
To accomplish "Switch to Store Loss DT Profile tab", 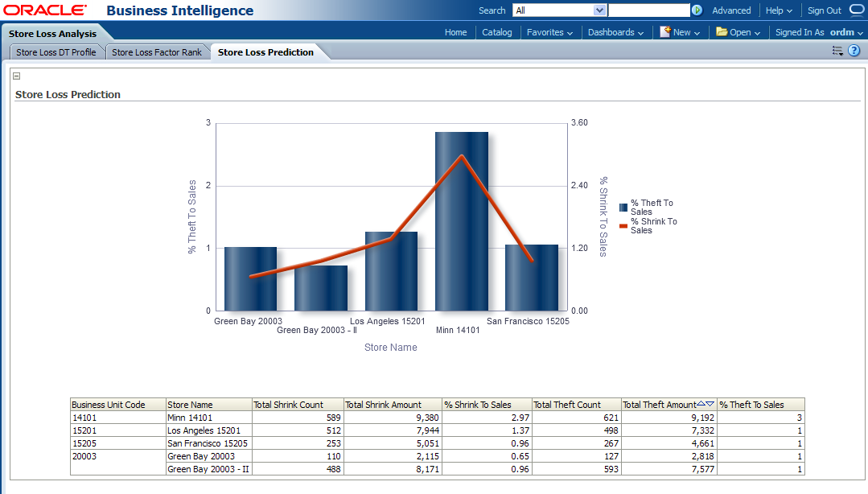I will click(x=56, y=52).
